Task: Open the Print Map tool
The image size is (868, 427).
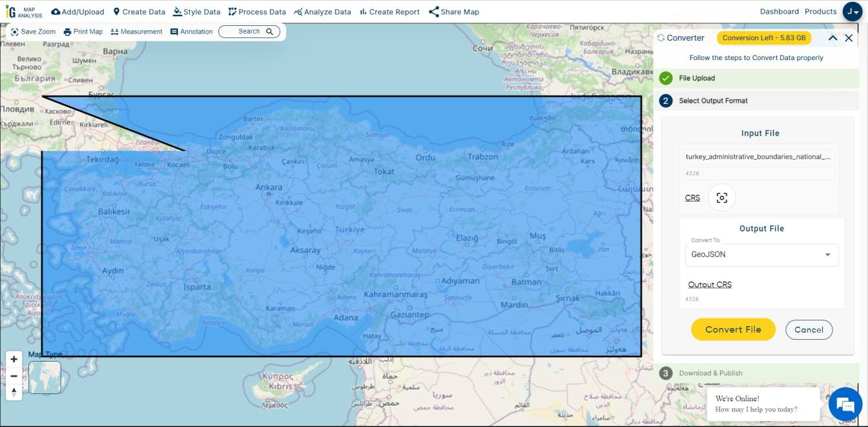Action: point(83,31)
